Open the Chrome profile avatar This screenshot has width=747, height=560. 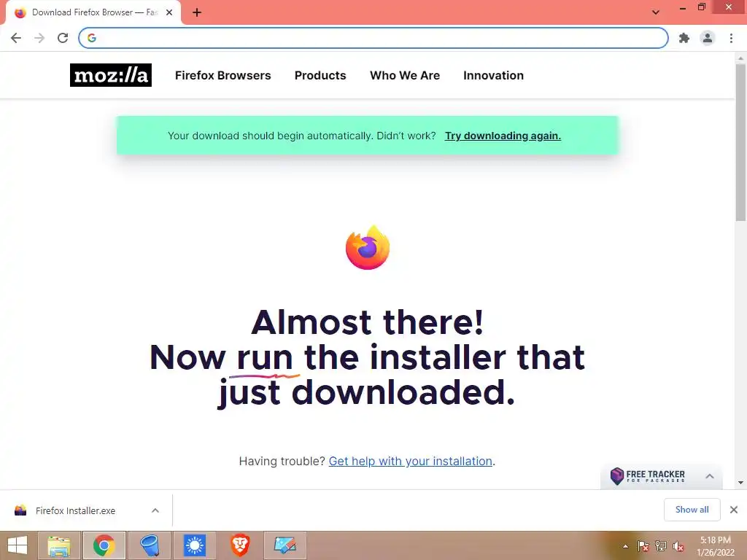708,38
